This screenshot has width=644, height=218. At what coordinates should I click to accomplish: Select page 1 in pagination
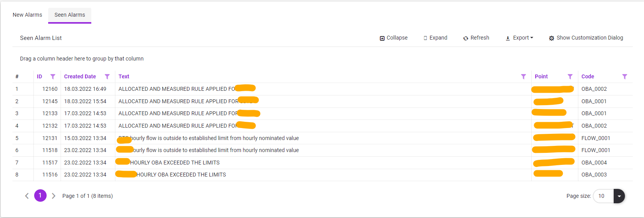pyautogui.click(x=40, y=196)
